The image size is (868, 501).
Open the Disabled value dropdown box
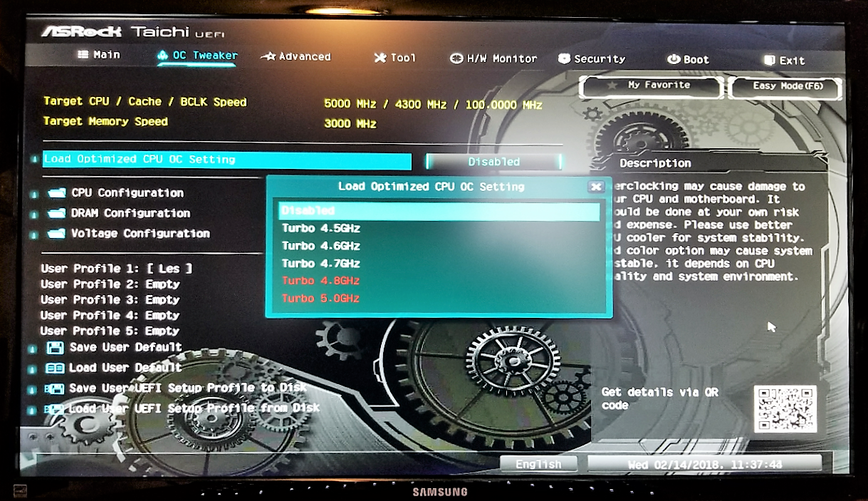pyautogui.click(x=493, y=162)
